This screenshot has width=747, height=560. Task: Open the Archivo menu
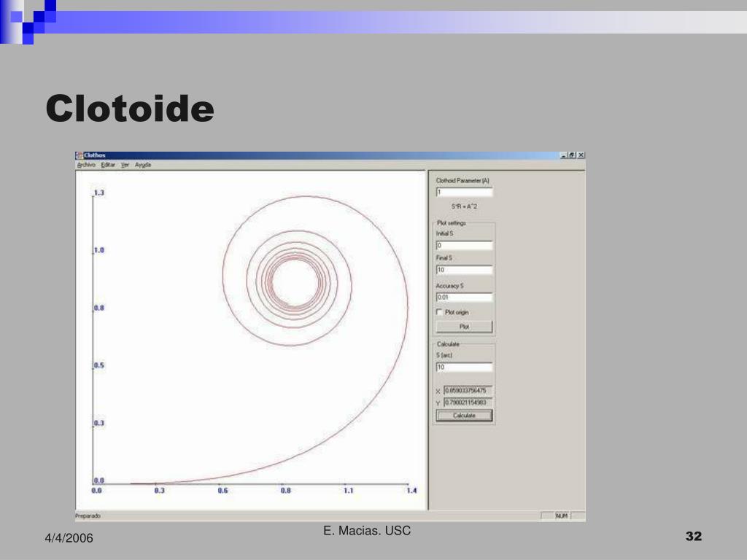86,165
